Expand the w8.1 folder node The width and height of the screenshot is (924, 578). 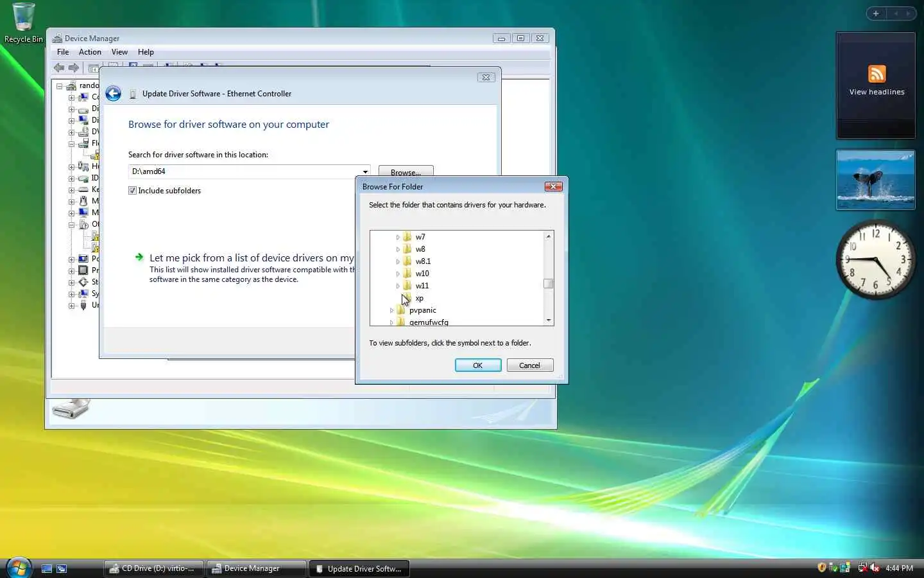click(398, 261)
